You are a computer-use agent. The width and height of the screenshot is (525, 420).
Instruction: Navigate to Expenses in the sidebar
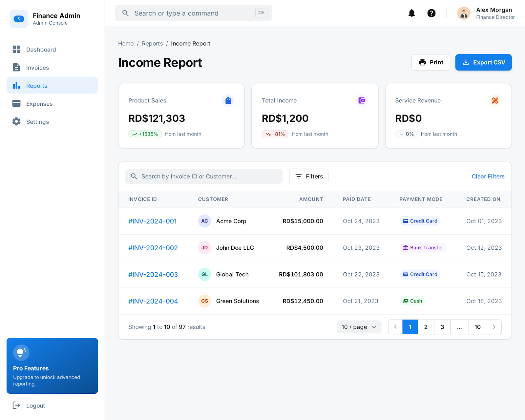click(39, 104)
